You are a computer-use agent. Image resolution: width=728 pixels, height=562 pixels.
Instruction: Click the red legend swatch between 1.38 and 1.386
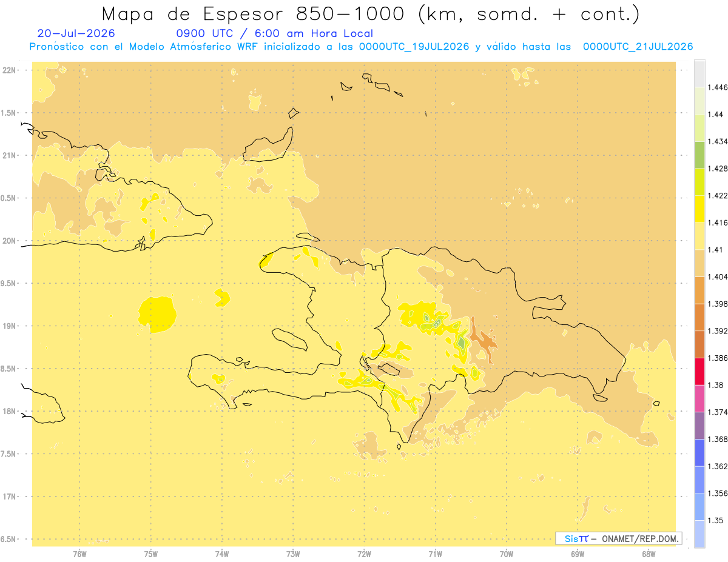click(x=699, y=371)
